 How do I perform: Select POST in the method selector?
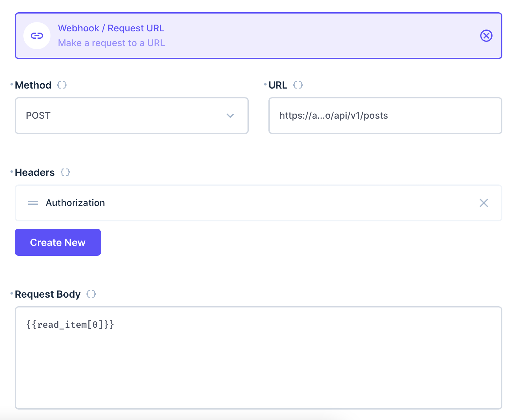point(38,116)
